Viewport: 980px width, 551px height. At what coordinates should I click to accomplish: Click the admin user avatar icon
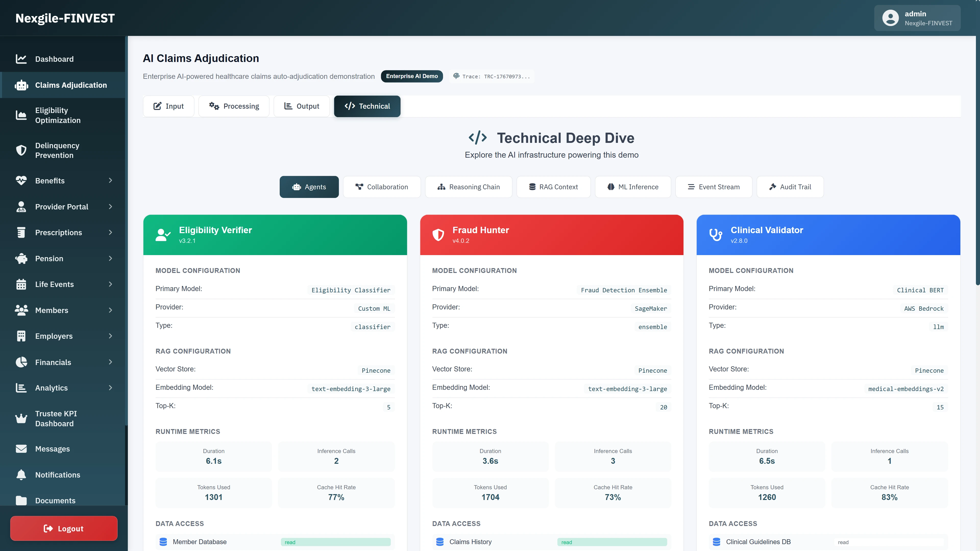890,18
